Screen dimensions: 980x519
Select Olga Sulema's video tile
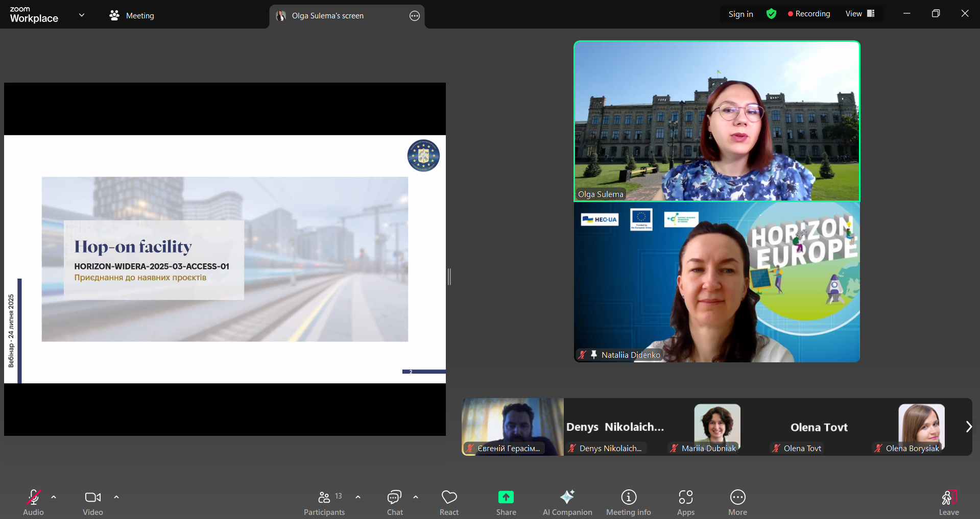(x=717, y=121)
